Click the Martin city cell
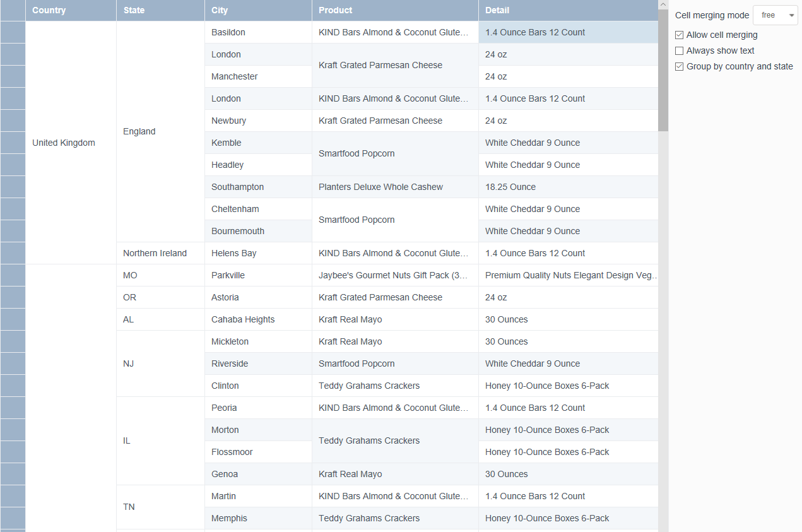Image resolution: width=802 pixels, height=532 pixels. click(258, 496)
